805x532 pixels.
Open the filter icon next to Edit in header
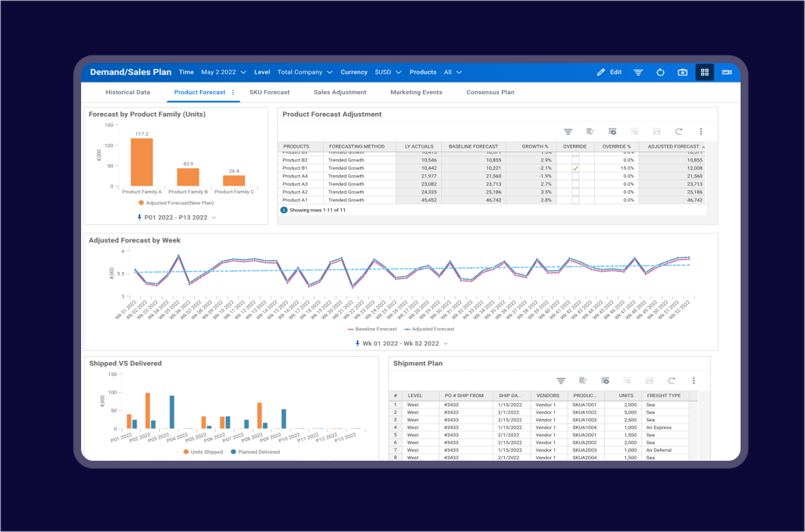point(637,72)
